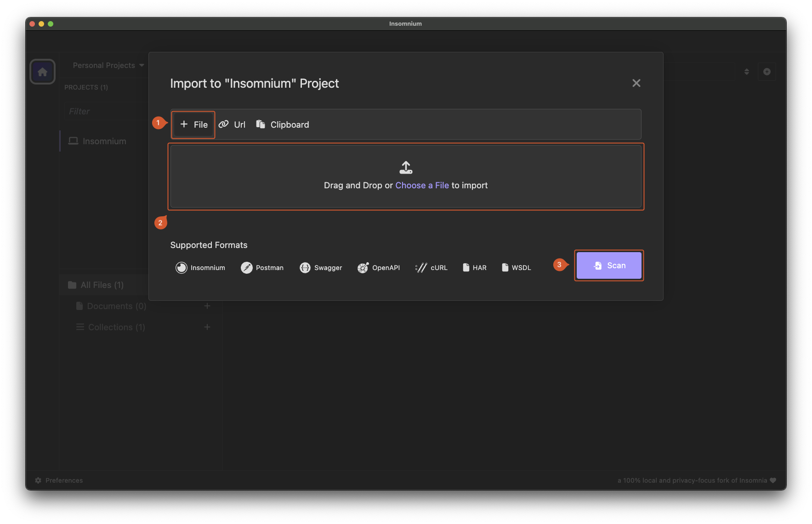Click the OpenAPI format icon
Viewport: 812px width, 524px height.
363,268
